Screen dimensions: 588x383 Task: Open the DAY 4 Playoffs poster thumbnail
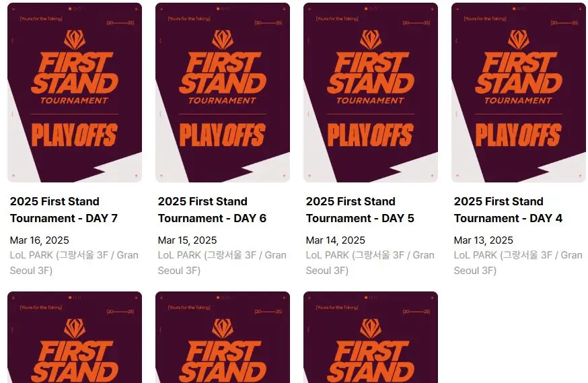519,93
